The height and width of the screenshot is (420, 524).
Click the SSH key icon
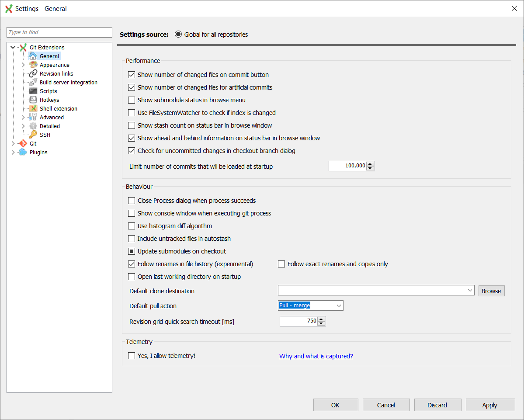point(33,135)
